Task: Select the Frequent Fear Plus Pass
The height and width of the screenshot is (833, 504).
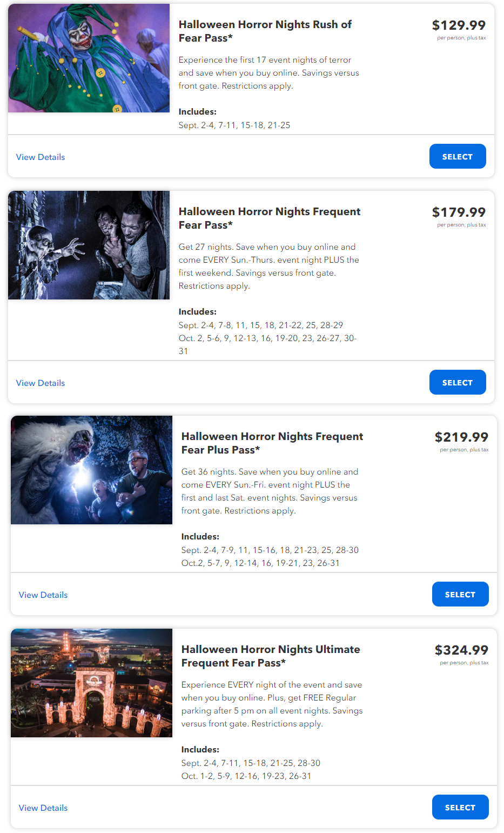Action: (x=460, y=594)
